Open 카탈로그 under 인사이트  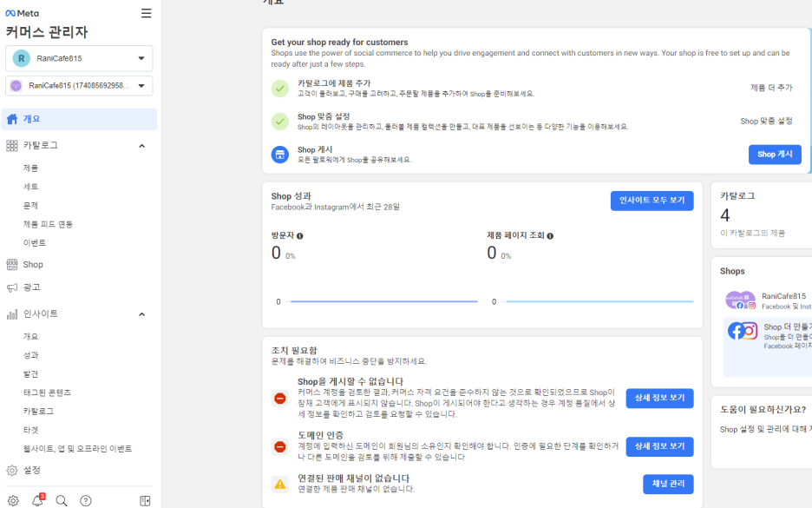pyautogui.click(x=38, y=411)
